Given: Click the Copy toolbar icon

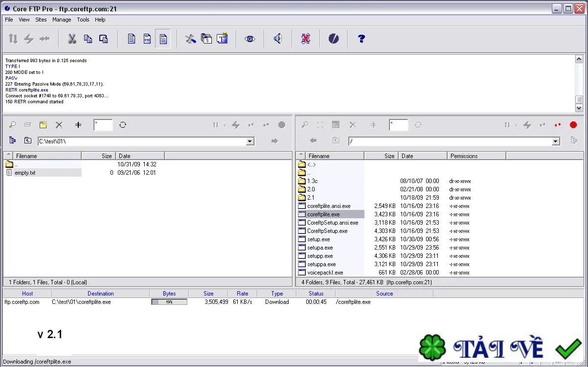Looking at the screenshot, I should [x=88, y=39].
